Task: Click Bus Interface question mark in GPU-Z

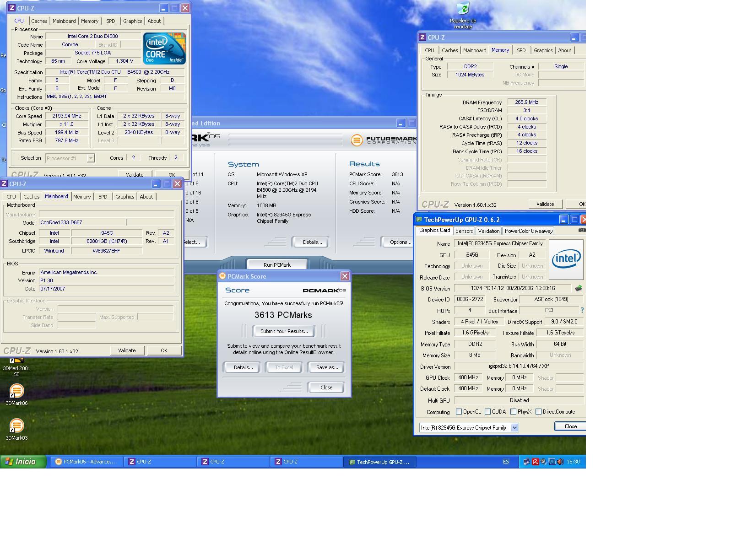Action: (582, 310)
